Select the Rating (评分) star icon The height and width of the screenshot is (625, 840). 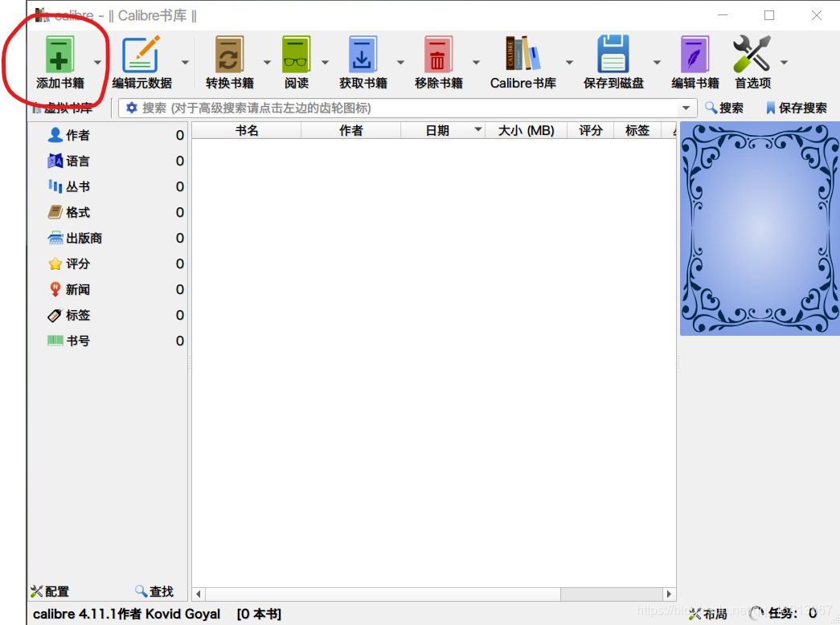point(55,263)
